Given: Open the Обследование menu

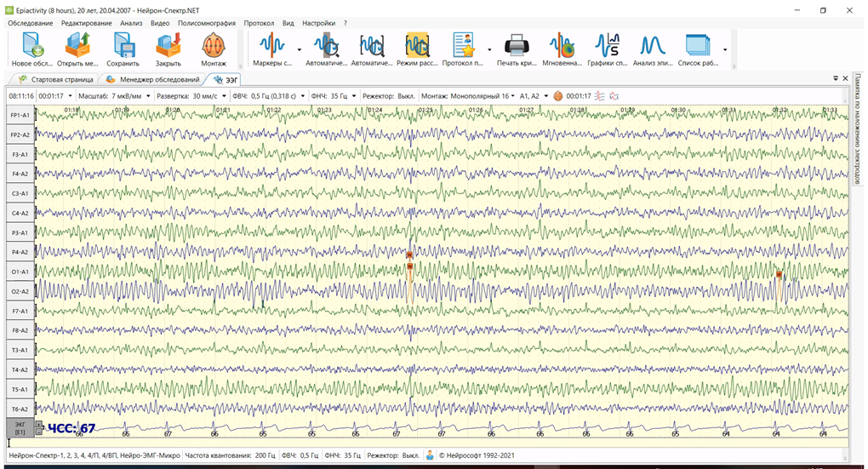Looking at the screenshot, I should pyautogui.click(x=31, y=23).
